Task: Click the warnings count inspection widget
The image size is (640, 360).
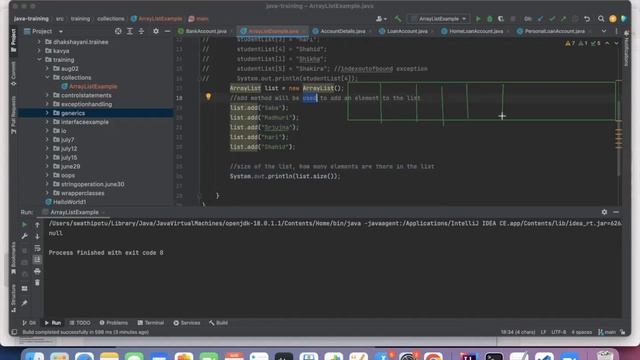Action: 582,43
